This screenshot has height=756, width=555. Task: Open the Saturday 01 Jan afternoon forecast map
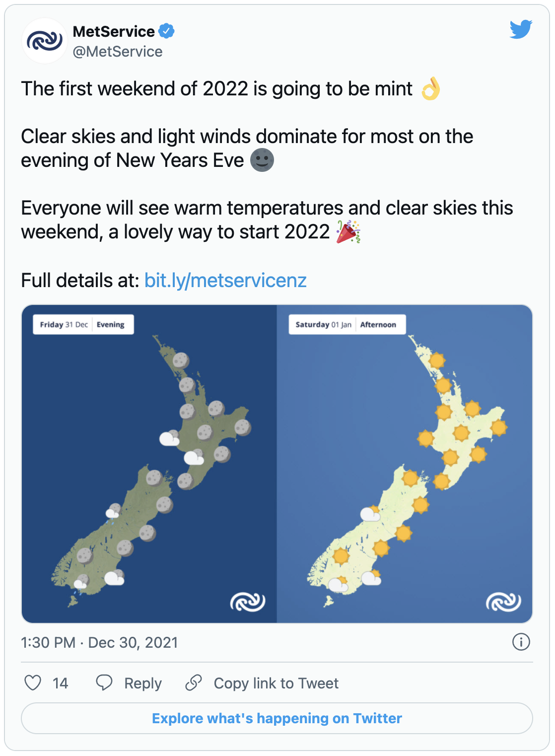pos(405,464)
